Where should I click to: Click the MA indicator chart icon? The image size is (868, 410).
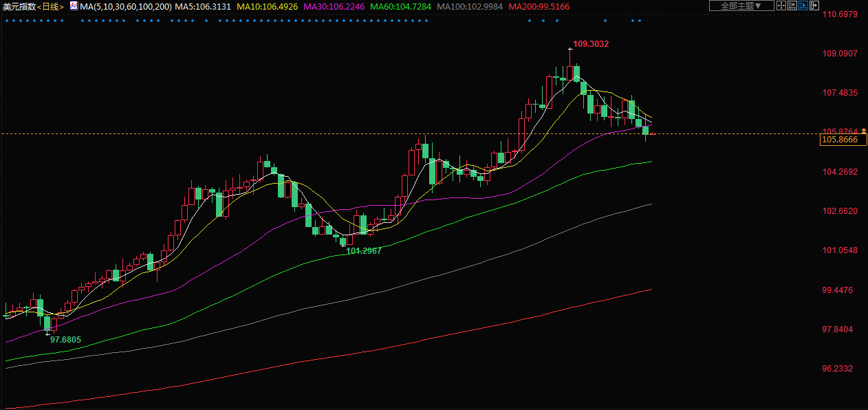click(x=74, y=6)
